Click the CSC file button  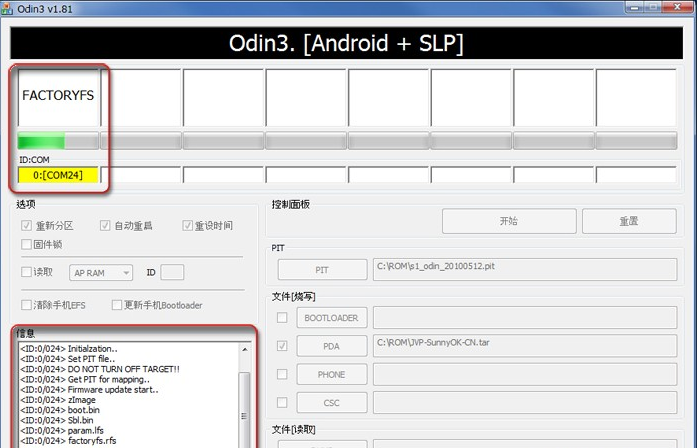click(x=332, y=403)
